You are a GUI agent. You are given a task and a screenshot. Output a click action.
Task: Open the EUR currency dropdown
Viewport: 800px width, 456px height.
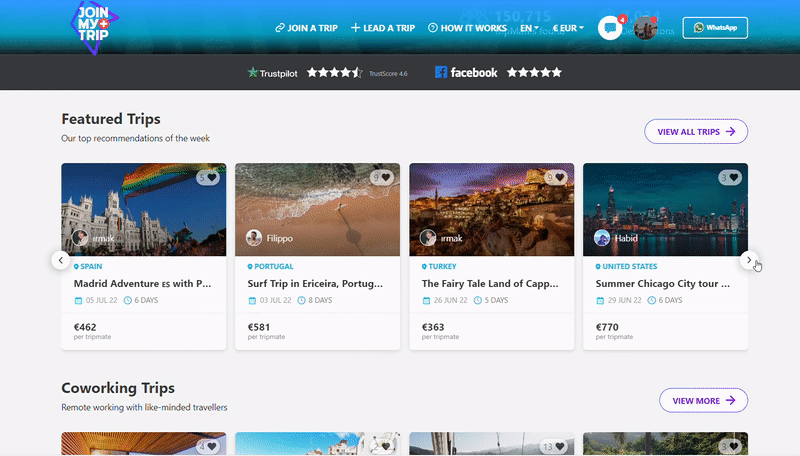coord(568,28)
